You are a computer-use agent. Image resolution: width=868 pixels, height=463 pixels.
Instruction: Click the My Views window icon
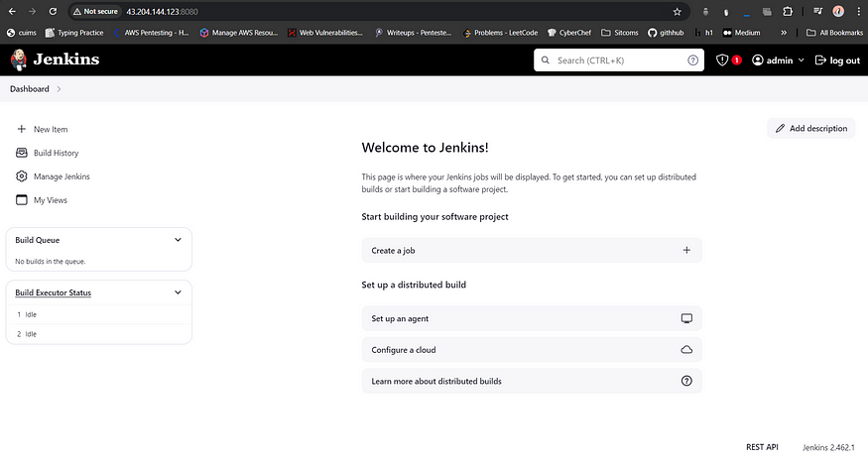22,200
